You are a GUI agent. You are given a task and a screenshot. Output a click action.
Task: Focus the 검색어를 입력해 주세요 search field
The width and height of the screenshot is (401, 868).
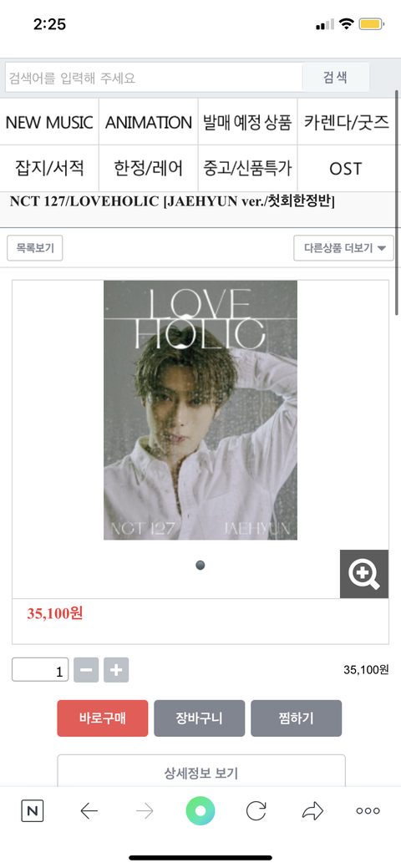click(154, 78)
